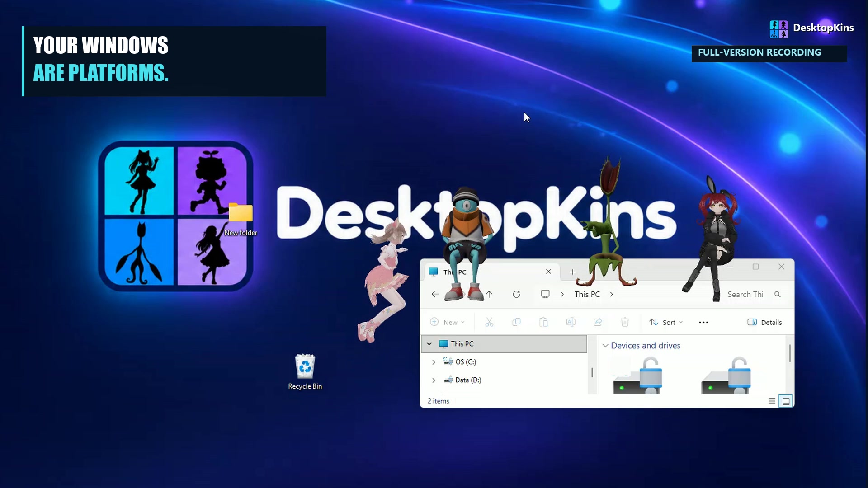Maximize the File Explorer window
Screen dimensions: 868x488
tap(755, 267)
